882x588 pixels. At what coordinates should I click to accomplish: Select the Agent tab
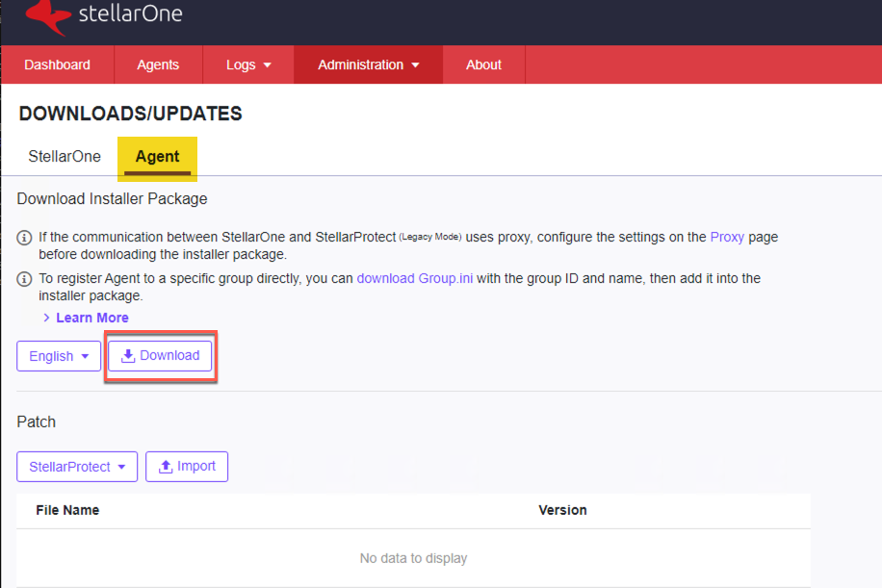pyautogui.click(x=157, y=157)
